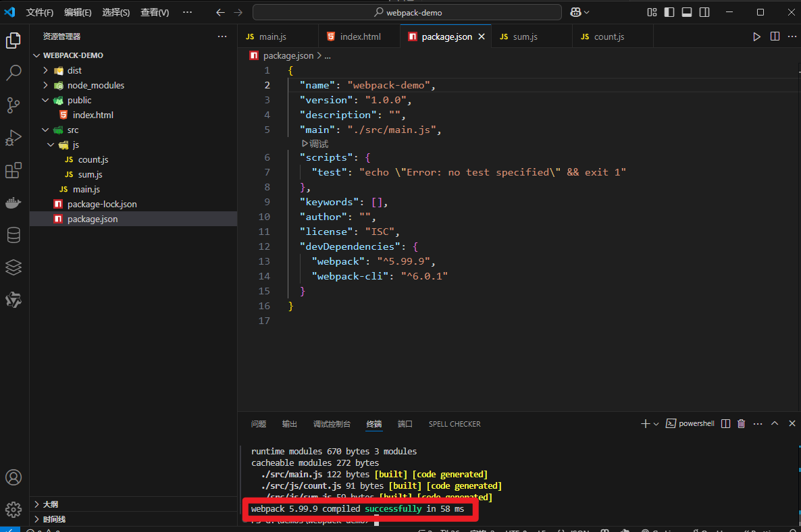Open terminal panel More Actions ellipsis

click(x=758, y=424)
